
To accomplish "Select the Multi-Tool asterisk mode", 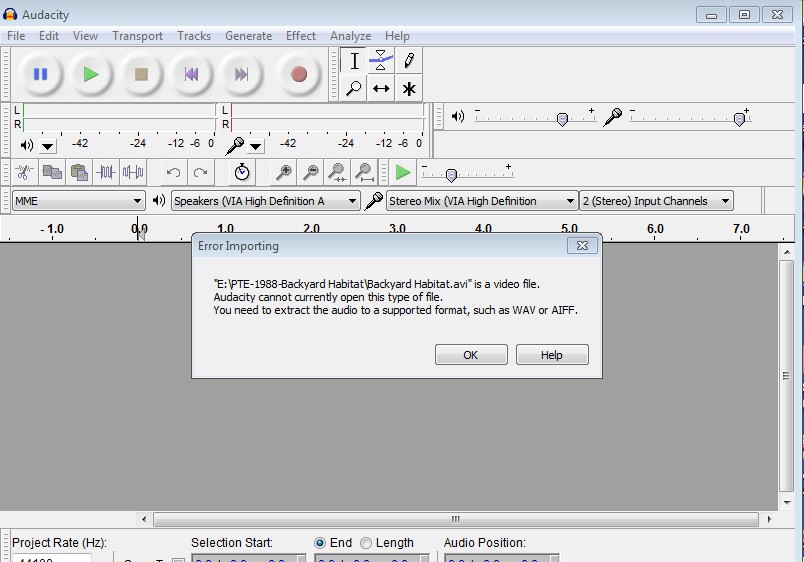I will (409, 88).
